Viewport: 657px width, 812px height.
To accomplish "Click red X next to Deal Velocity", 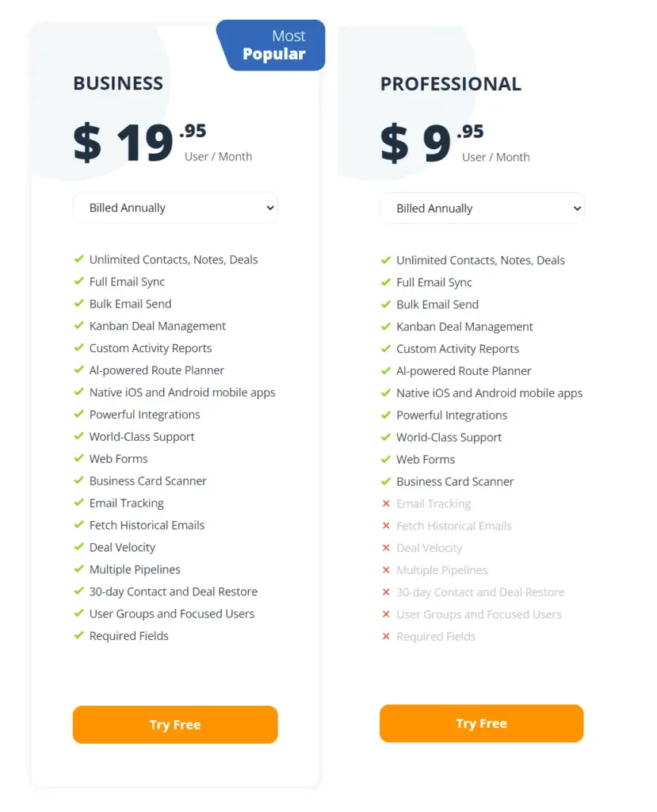I will (386, 547).
